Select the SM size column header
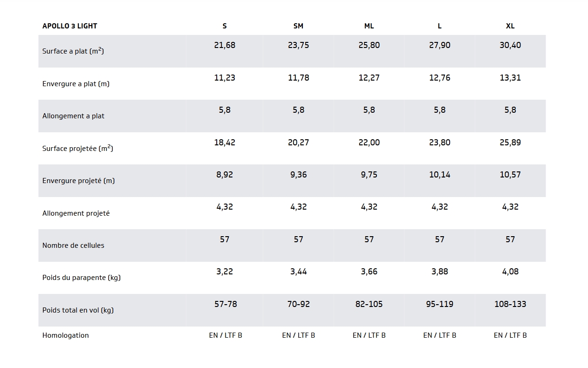 (298, 26)
